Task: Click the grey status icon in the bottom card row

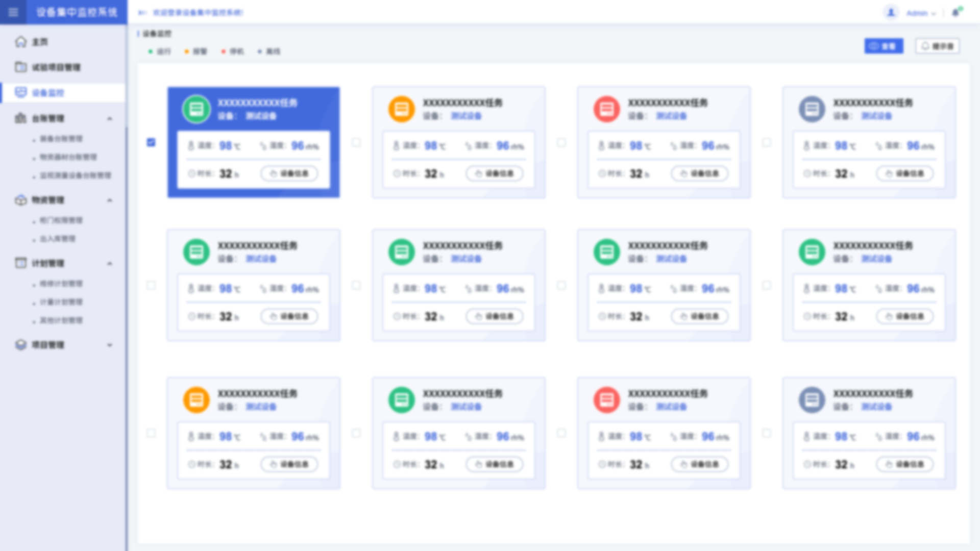Action: (x=812, y=399)
